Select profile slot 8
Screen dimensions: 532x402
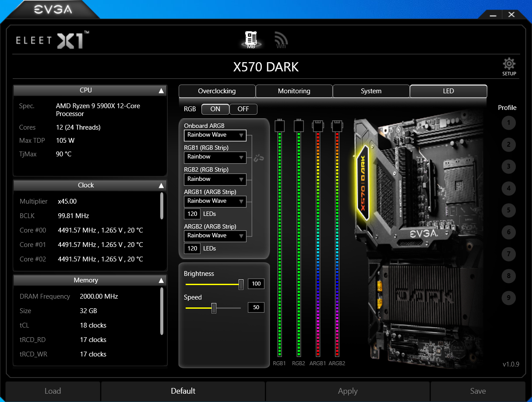pyautogui.click(x=508, y=276)
